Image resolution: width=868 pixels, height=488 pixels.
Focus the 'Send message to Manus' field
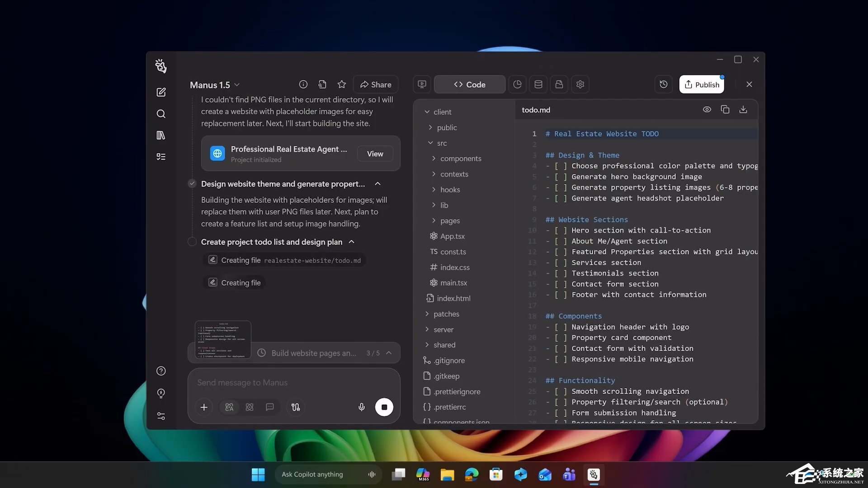[294, 383]
